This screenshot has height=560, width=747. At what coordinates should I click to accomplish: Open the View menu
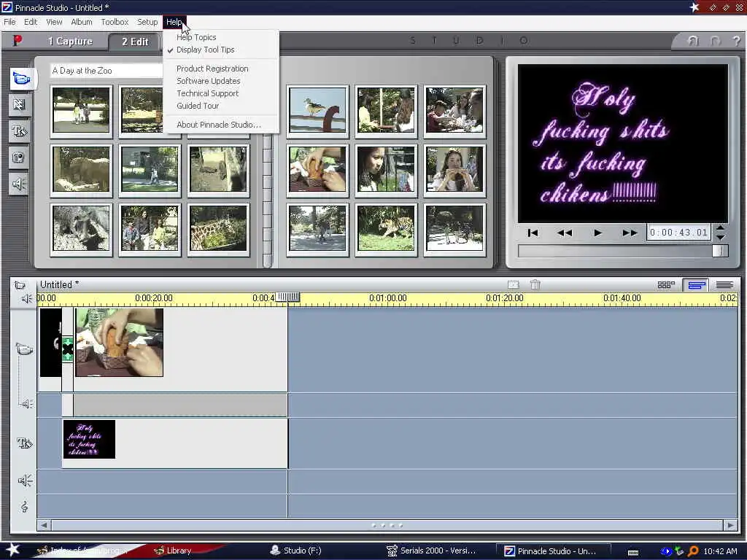(54, 22)
